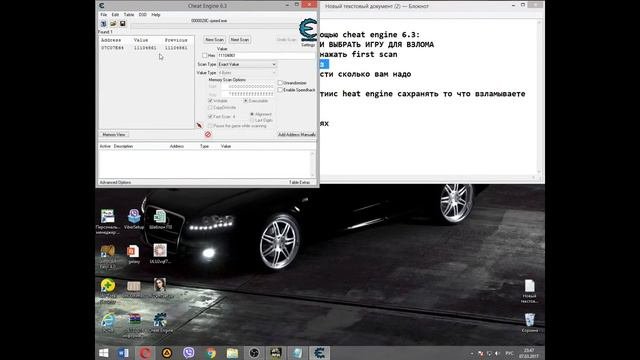Toggle Pause the game while scanning
This screenshot has height=360, width=640.
pyautogui.click(x=211, y=126)
